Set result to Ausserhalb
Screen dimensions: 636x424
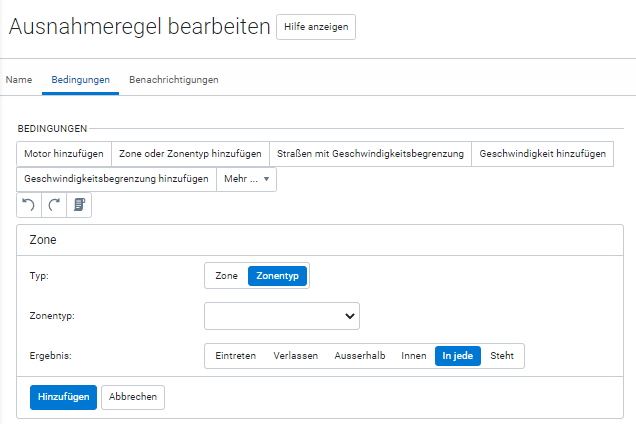(x=360, y=356)
